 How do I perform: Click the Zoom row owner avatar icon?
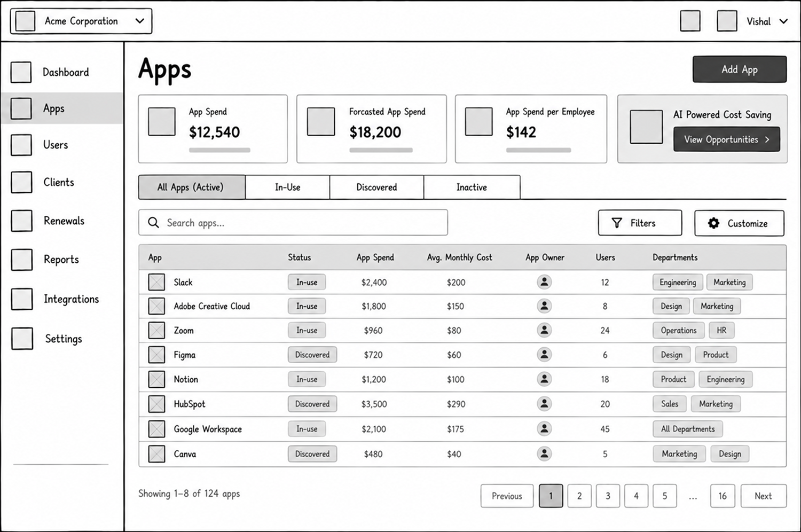(544, 330)
